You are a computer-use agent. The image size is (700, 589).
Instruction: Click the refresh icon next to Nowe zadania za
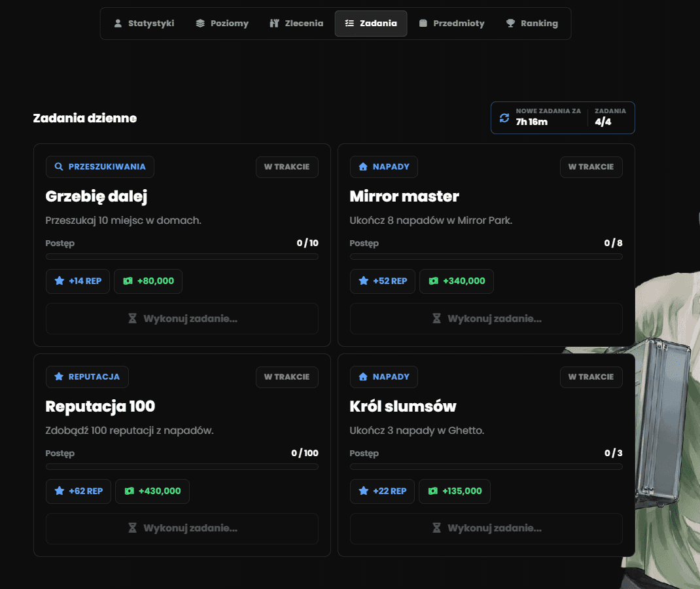point(504,118)
